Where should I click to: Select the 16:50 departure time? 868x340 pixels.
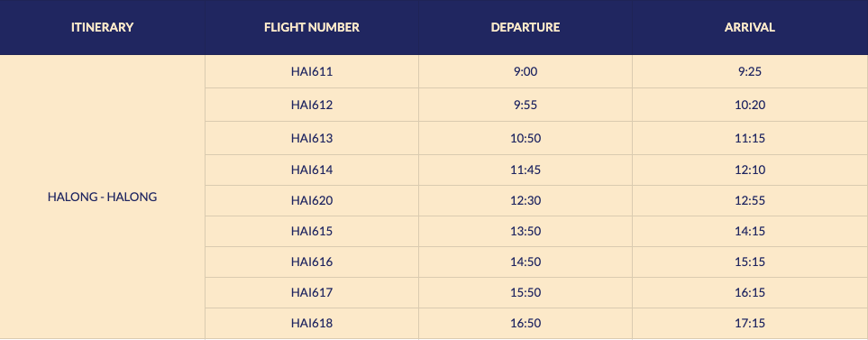coord(525,323)
